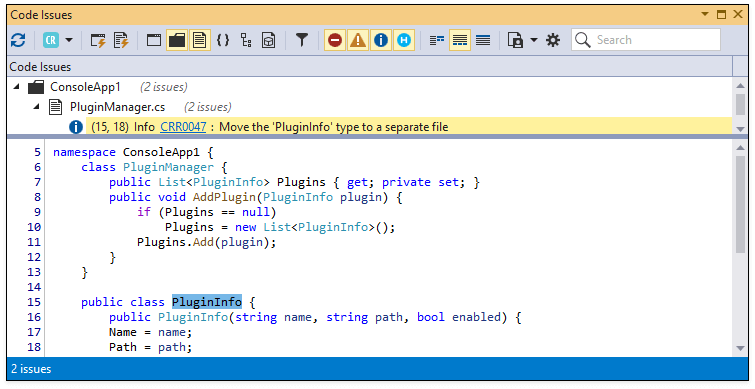This screenshot has height=389, width=755.
Task: Click the export report icon
Action: pyautogui.click(x=516, y=40)
